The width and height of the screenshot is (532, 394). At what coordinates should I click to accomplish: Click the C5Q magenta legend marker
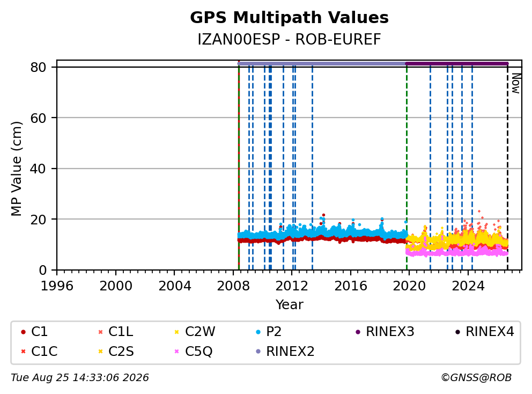point(176,352)
